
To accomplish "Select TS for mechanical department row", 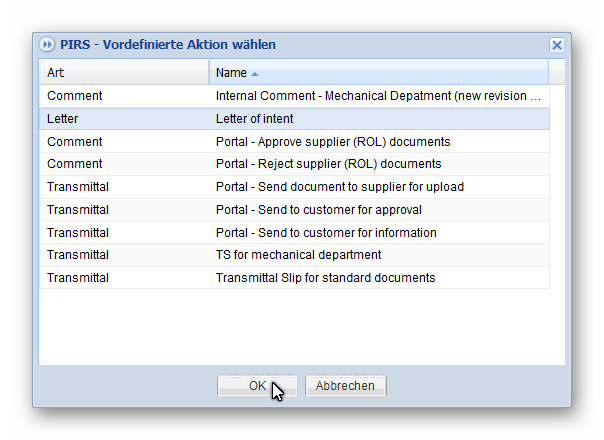I will pos(298,255).
